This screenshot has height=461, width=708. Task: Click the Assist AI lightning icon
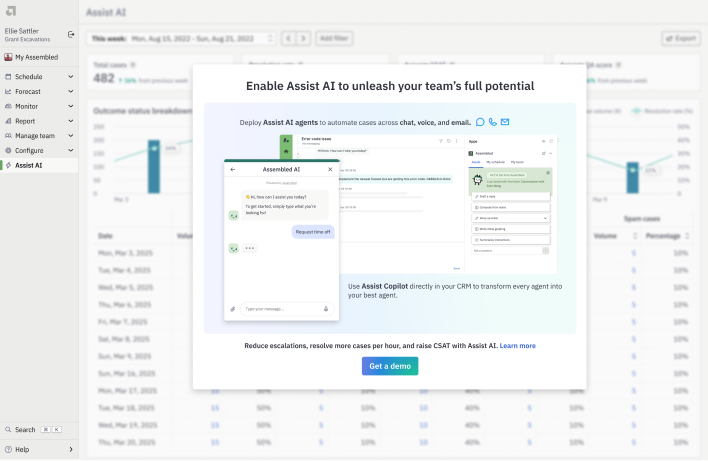[8, 166]
